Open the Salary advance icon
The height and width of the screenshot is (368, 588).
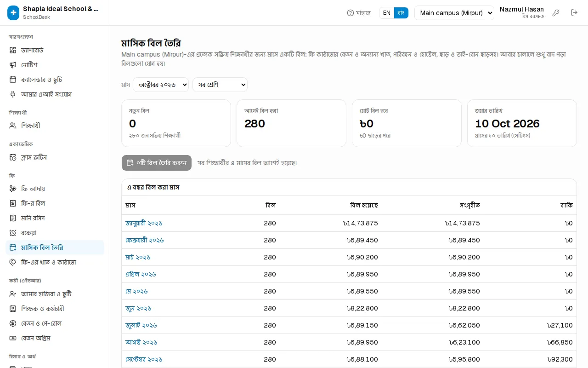coord(13,338)
